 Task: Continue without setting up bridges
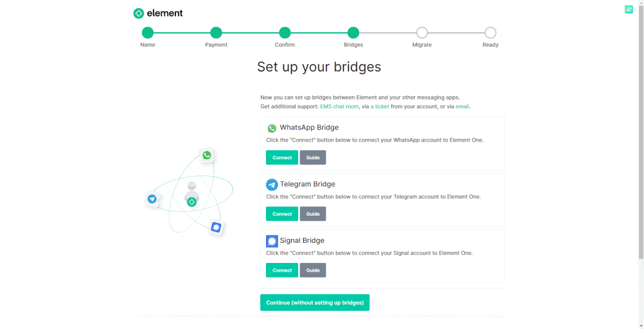pos(315,303)
